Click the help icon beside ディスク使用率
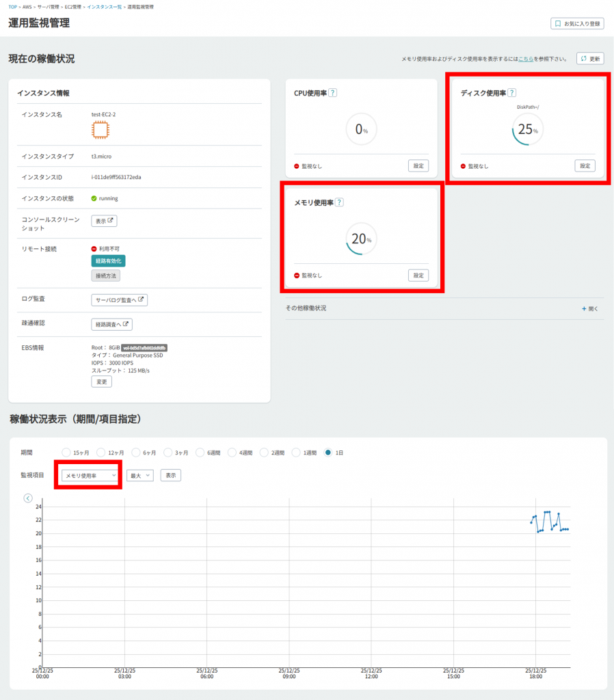Screen dimensions: 614x700 tap(512, 93)
